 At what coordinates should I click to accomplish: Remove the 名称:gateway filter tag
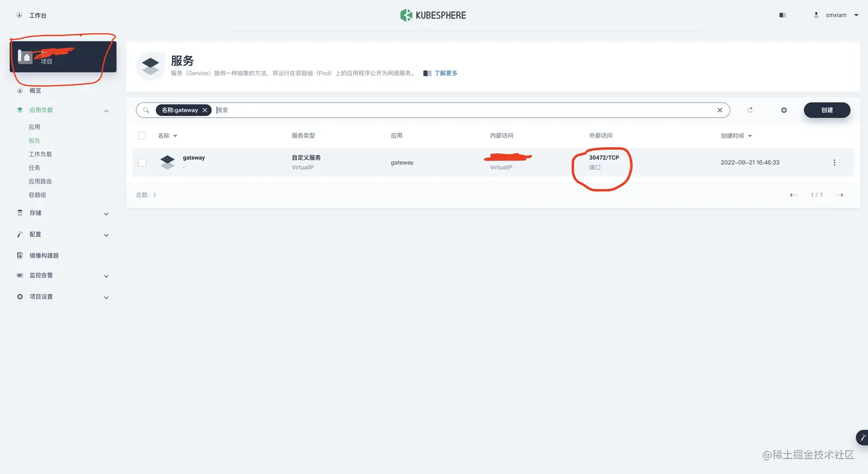click(x=205, y=110)
